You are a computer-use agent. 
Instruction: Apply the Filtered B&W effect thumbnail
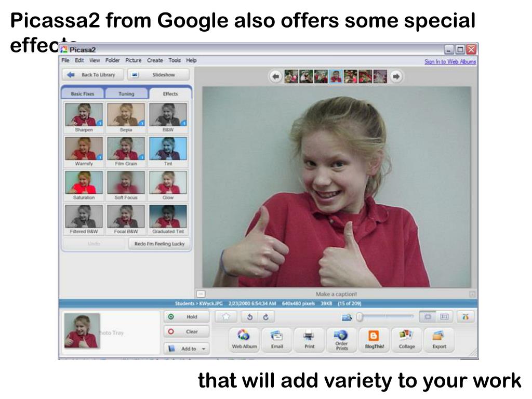coord(84,216)
